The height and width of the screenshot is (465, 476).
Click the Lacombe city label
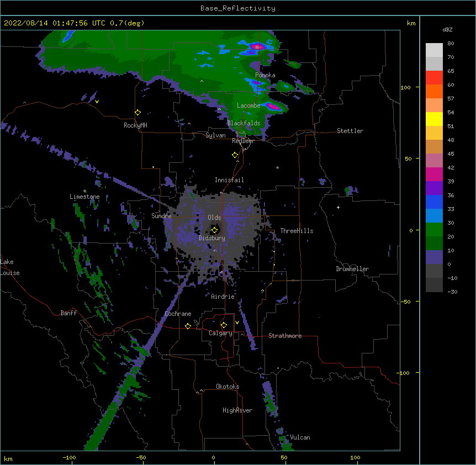248,105
